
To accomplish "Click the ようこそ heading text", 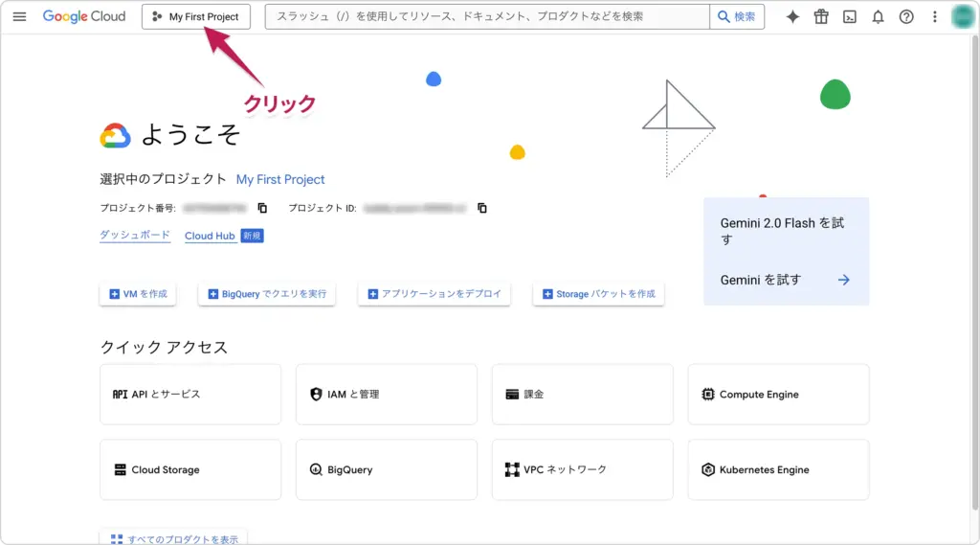I will (190, 134).
